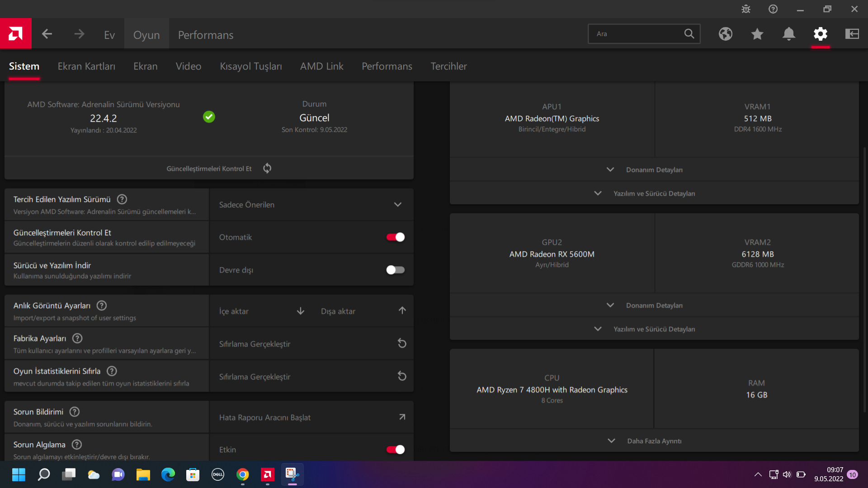Expand Daha Fazla Ayrıntı under CPU
Viewport: 868px width, 488px height.
(654, 441)
